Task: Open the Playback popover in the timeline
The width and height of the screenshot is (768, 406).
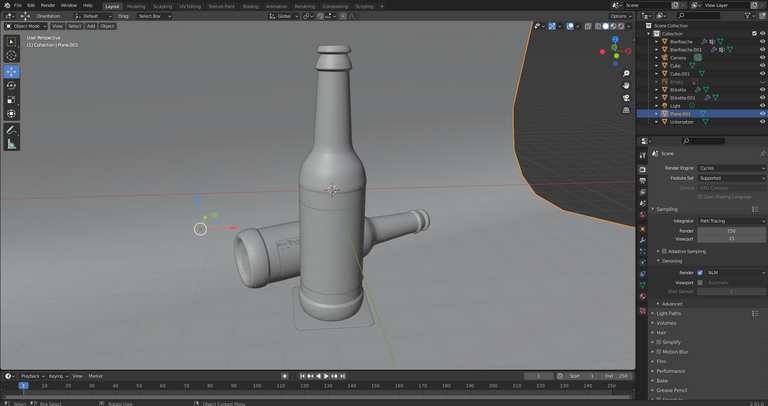Action: pos(31,376)
